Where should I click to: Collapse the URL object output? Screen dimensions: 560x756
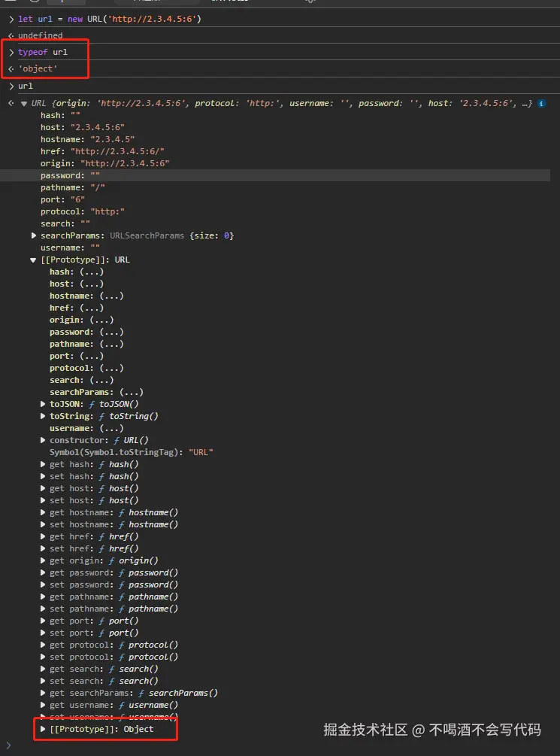[x=23, y=104]
